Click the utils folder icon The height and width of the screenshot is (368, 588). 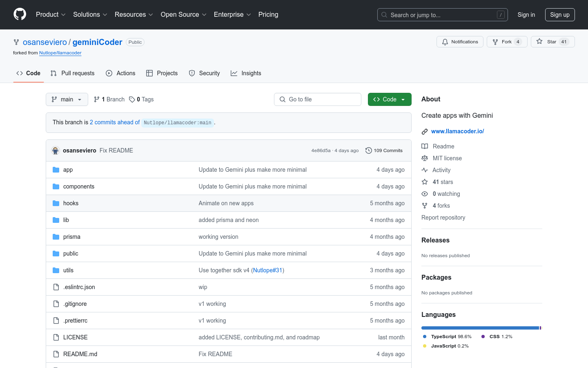click(56, 270)
